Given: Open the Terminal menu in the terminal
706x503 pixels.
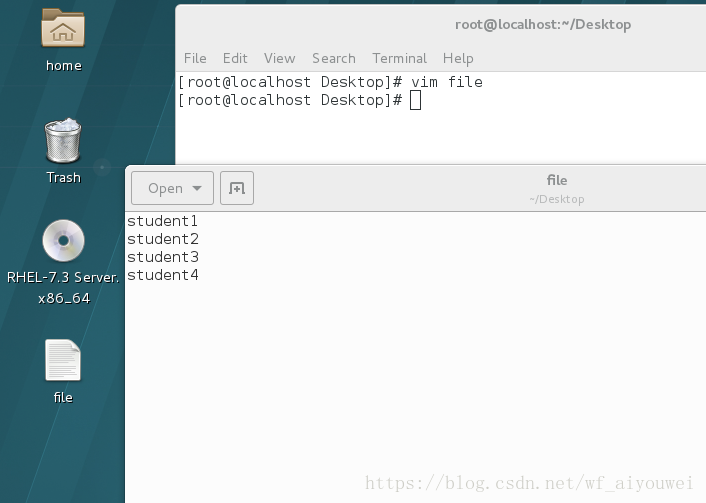Looking at the screenshot, I should [x=399, y=59].
